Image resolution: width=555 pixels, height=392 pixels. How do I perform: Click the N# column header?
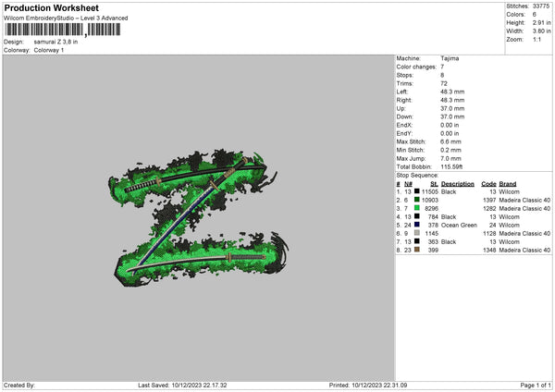[x=409, y=183]
